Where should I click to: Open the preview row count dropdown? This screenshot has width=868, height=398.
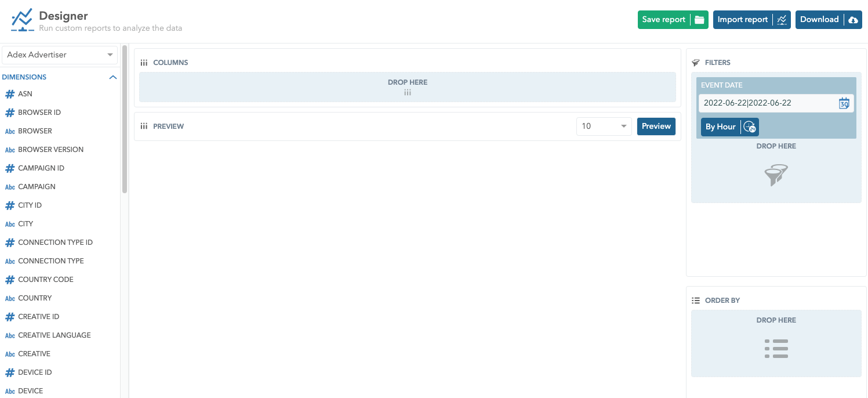[604, 126]
